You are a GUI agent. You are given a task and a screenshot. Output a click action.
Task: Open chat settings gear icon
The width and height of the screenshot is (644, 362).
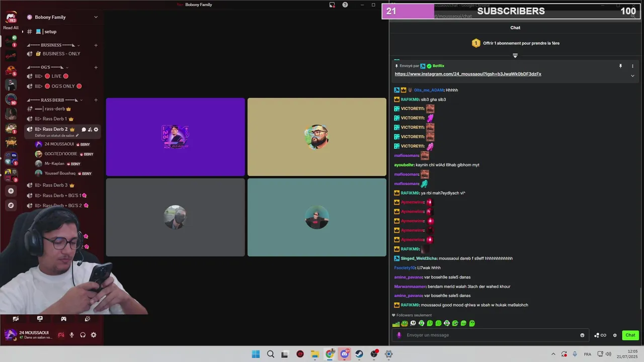click(614, 335)
